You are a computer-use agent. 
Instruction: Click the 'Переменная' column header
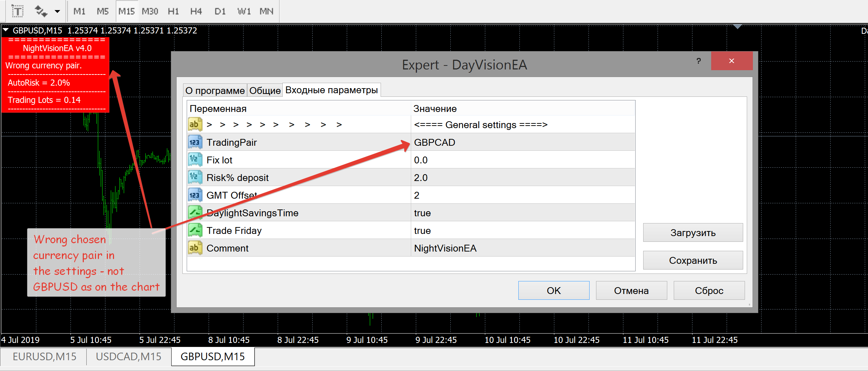[299, 108]
